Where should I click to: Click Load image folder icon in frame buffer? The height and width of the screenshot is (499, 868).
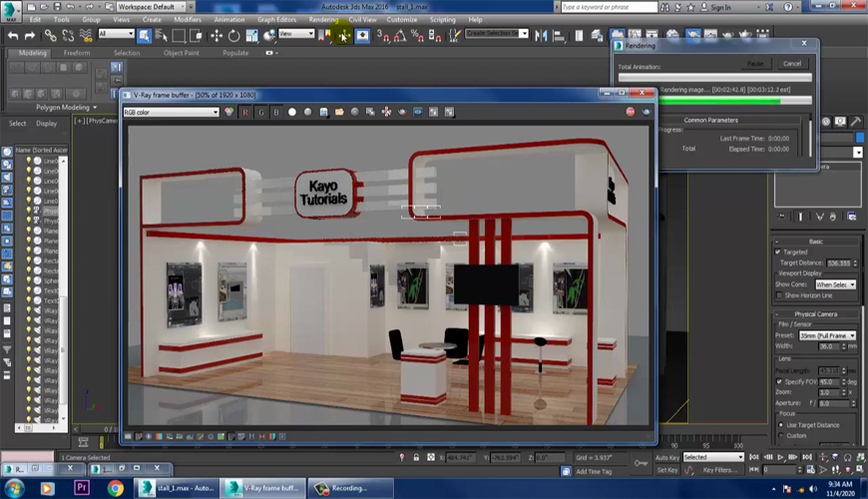point(339,113)
